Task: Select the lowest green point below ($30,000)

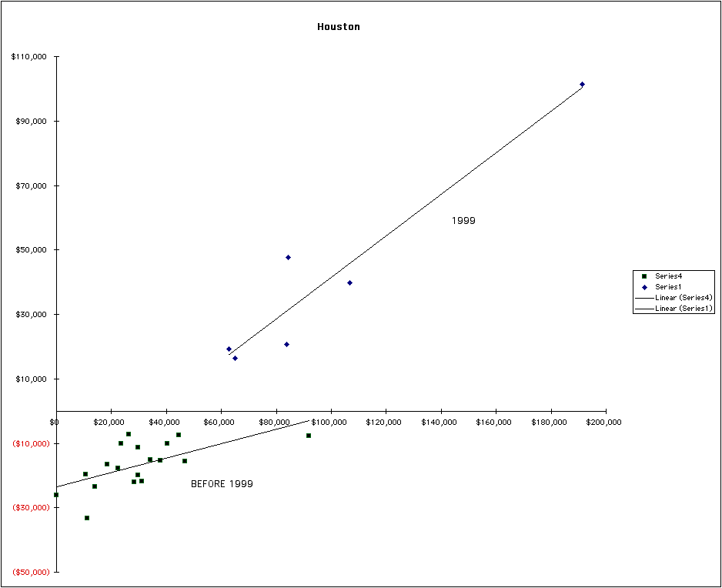Action: pyautogui.click(x=87, y=518)
